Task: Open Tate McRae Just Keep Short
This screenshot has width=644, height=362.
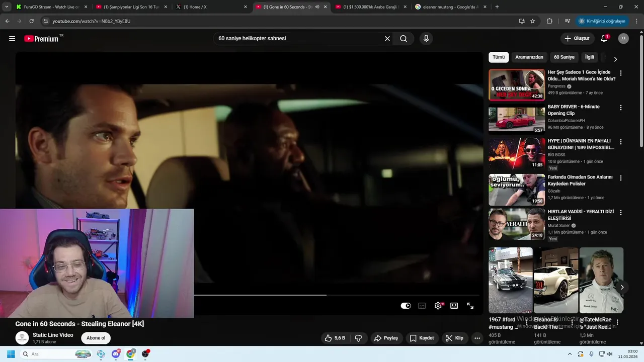Action: click(x=601, y=281)
